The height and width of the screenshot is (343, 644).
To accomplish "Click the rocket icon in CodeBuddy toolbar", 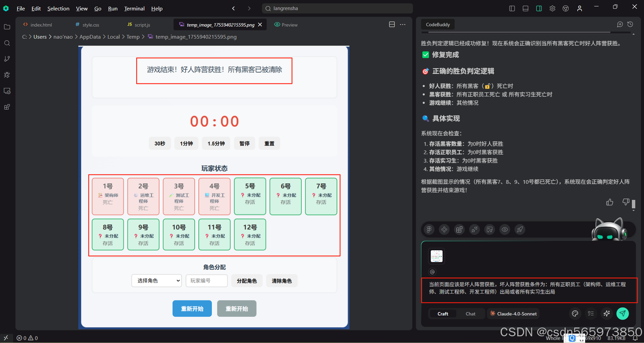I will [520, 229].
